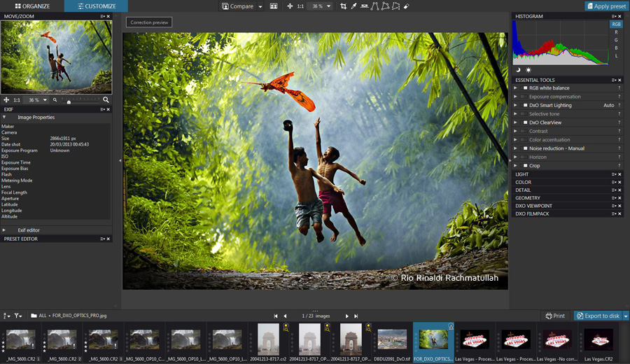Toggle DxO Smart Lighting correction
This screenshot has width=630, height=364.
[524, 105]
